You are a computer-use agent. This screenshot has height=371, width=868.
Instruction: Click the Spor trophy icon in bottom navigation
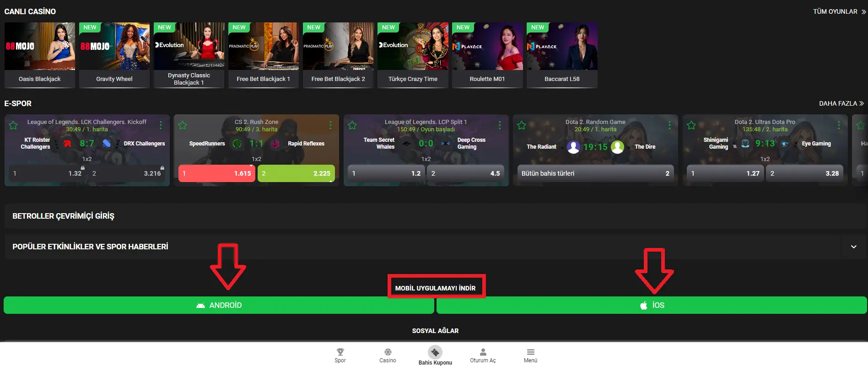340,352
